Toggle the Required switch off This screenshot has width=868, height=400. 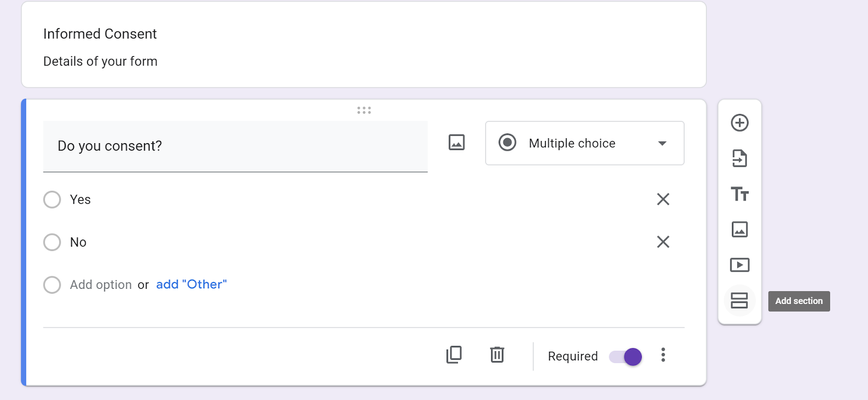pyautogui.click(x=626, y=357)
